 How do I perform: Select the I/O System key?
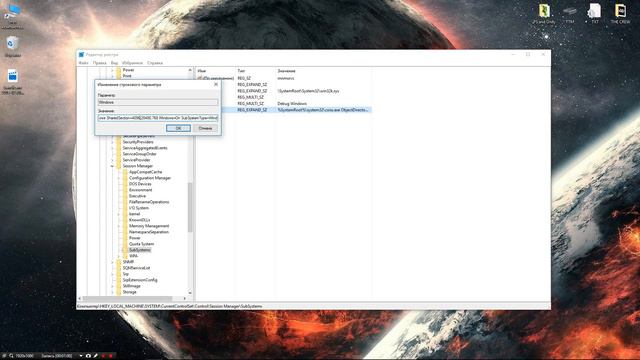click(139, 208)
